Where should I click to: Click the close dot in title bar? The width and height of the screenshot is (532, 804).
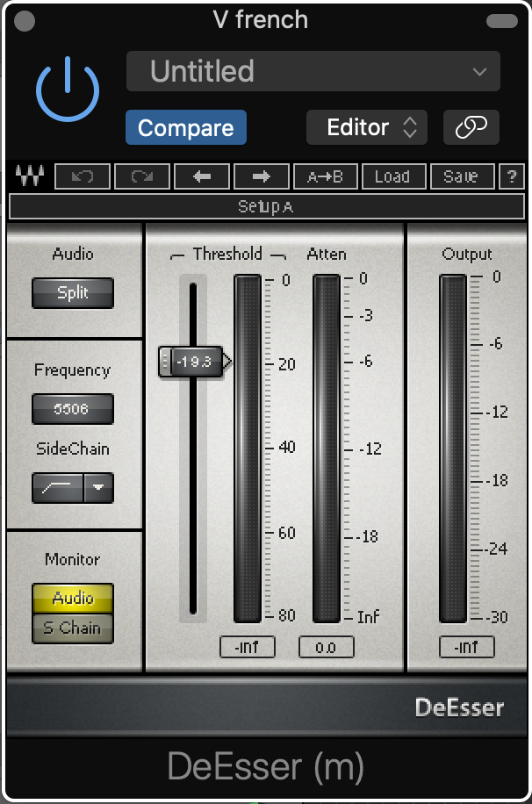click(25, 21)
